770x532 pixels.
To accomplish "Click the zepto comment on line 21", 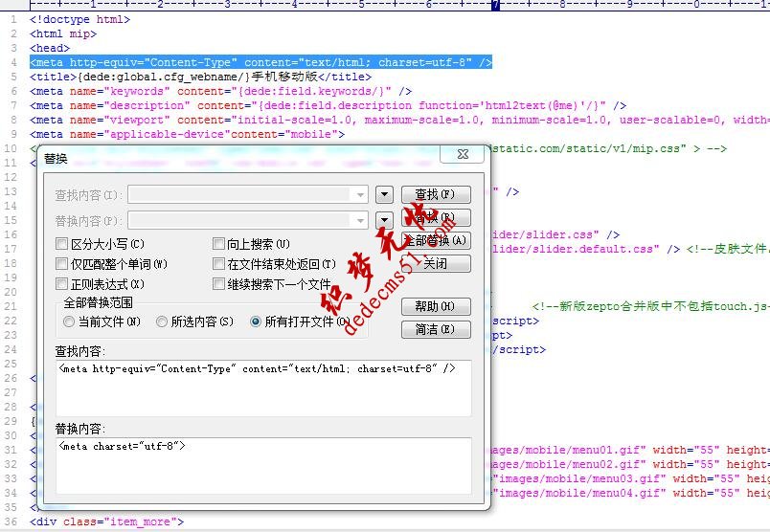I will [650, 306].
